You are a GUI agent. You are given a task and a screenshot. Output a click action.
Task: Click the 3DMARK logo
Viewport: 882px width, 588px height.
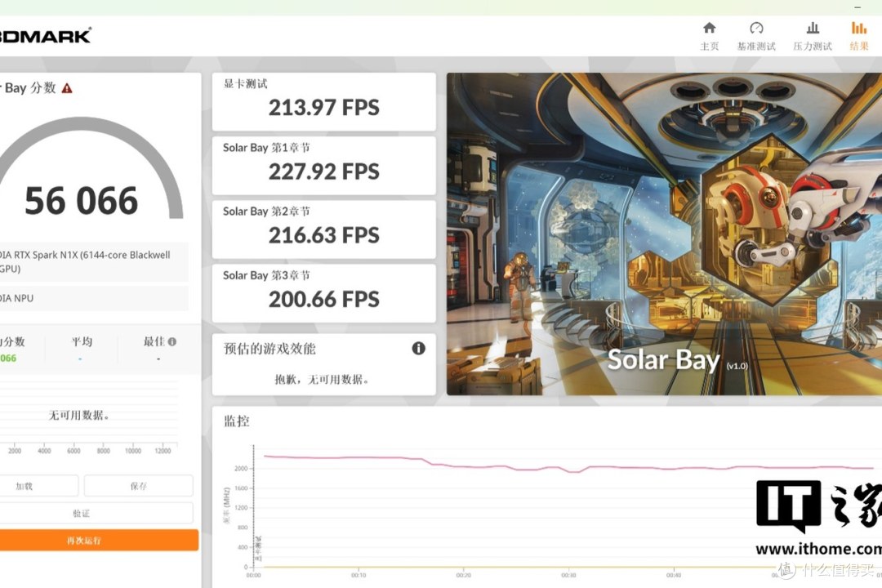click(x=45, y=35)
